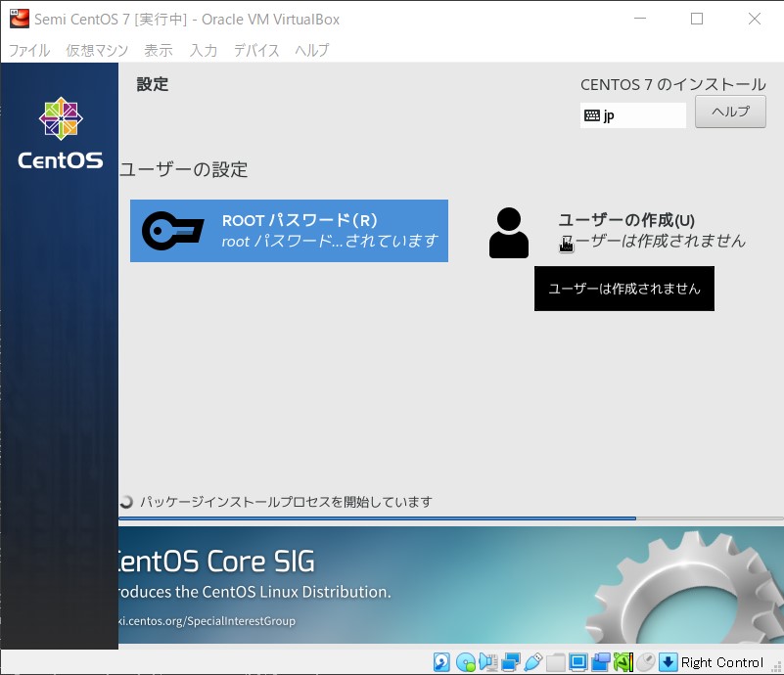
Task: Click the CentOS Core SIG banner
Action: [x=451, y=585]
